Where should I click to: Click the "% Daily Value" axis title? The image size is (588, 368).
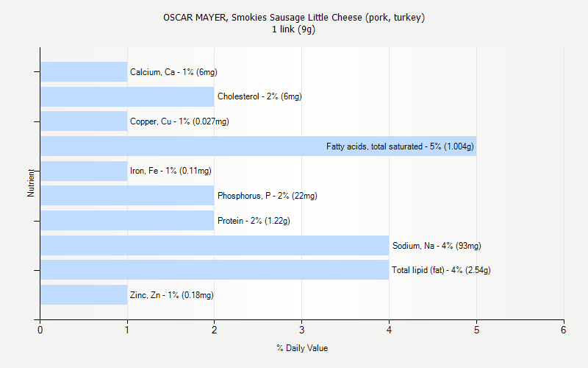(x=302, y=348)
